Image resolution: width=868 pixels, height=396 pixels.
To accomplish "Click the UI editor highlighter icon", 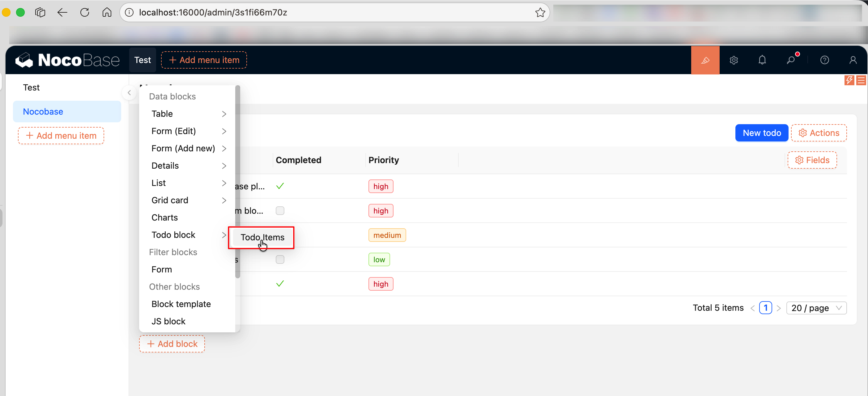I will [705, 60].
